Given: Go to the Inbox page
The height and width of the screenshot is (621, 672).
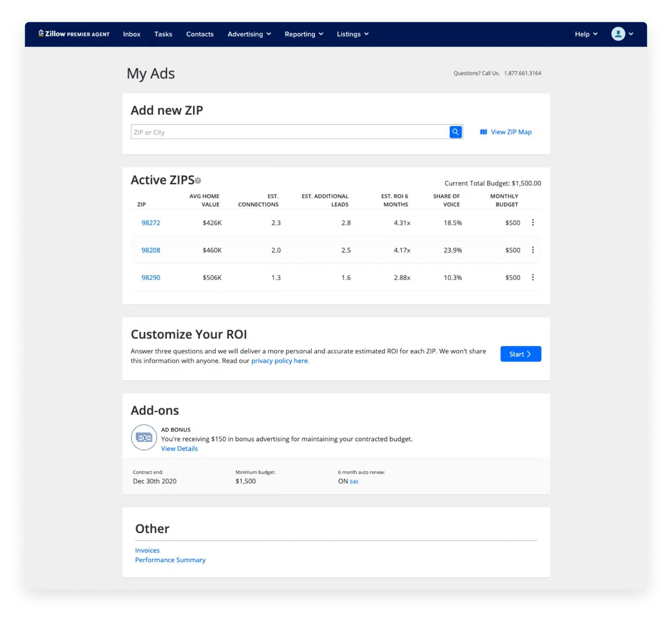Looking at the screenshot, I should click(131, 34).
